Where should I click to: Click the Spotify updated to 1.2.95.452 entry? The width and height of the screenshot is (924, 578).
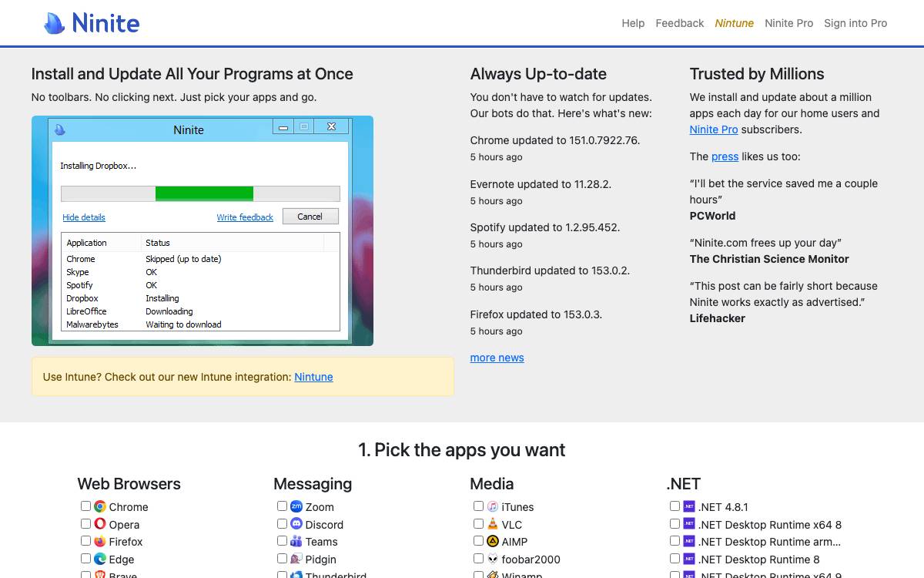tap(545, 227)
